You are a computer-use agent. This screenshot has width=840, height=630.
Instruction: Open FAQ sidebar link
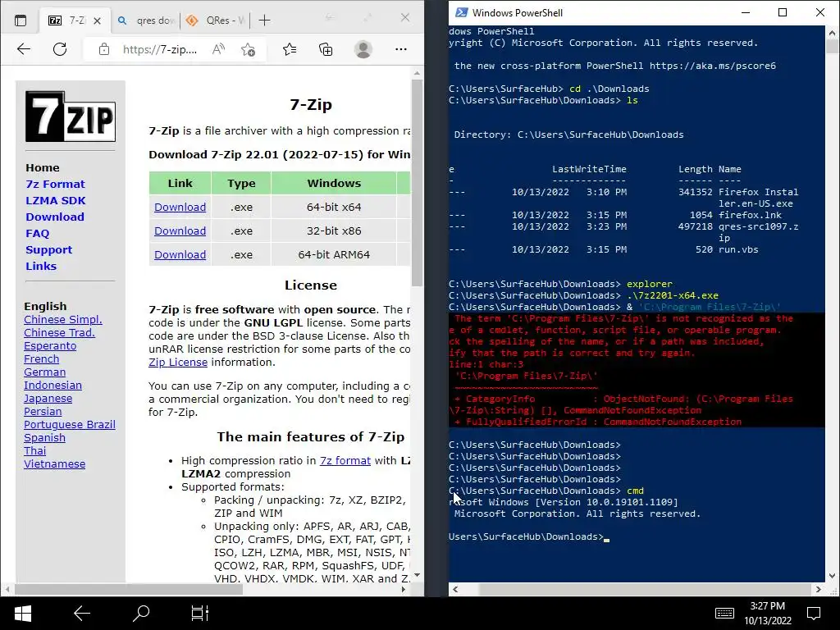coord(38,234)
